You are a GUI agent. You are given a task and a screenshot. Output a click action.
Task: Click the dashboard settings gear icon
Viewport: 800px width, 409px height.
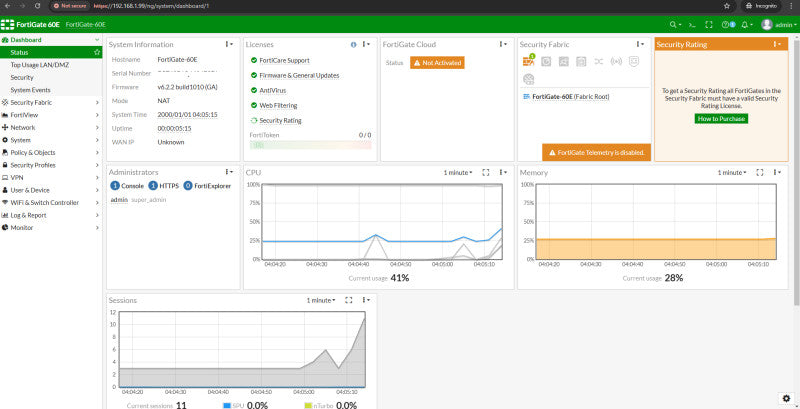[786, 398]
